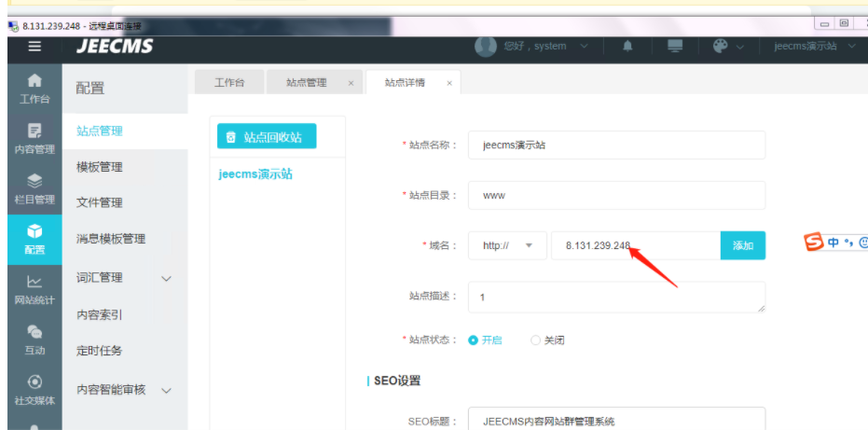
Task: Click the SEO标题 input field
Action: [x=616, y=419]
